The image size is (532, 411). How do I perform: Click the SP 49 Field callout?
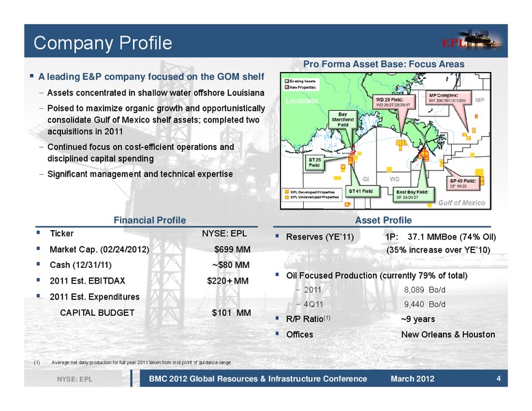[x=463, y=184]
